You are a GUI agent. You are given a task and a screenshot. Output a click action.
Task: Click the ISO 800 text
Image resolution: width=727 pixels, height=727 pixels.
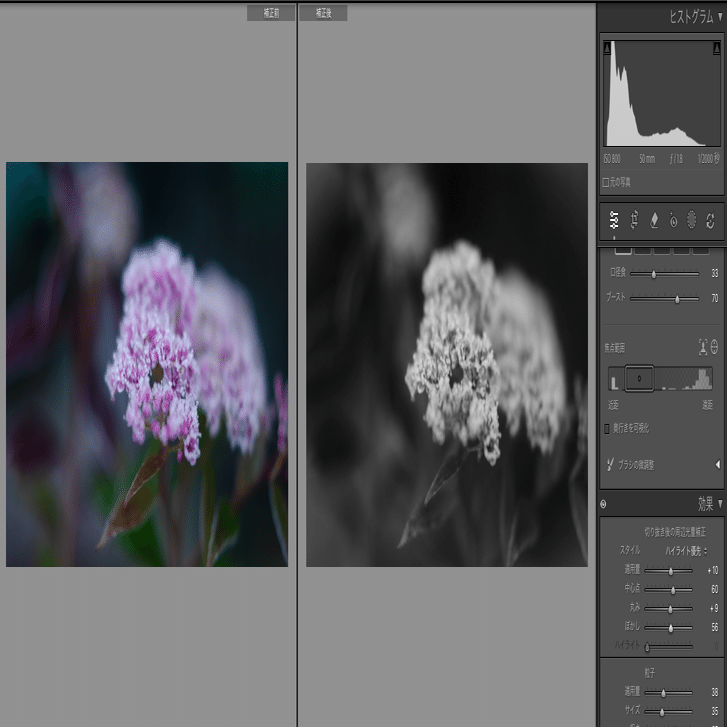[x=612, y=159]
